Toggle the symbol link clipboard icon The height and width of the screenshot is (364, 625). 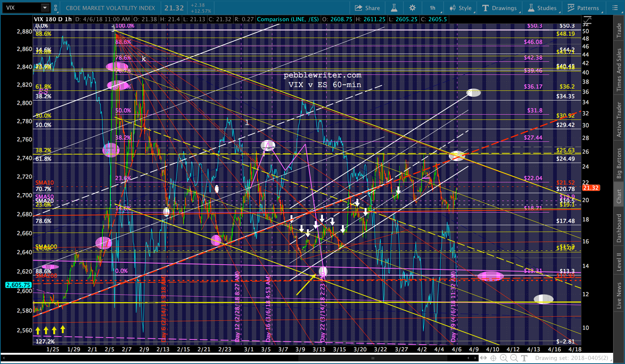(x=56, y=8)
